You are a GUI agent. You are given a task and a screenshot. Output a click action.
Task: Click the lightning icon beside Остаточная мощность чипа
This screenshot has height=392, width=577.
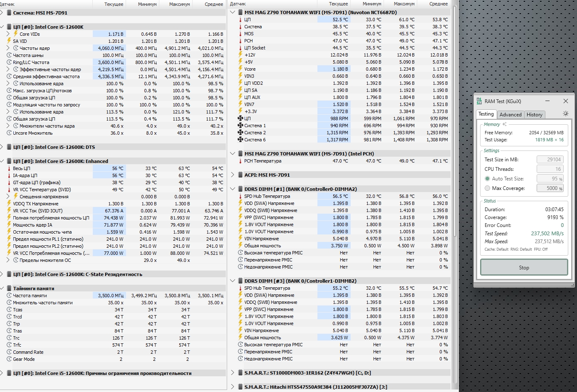click(9, 232)
